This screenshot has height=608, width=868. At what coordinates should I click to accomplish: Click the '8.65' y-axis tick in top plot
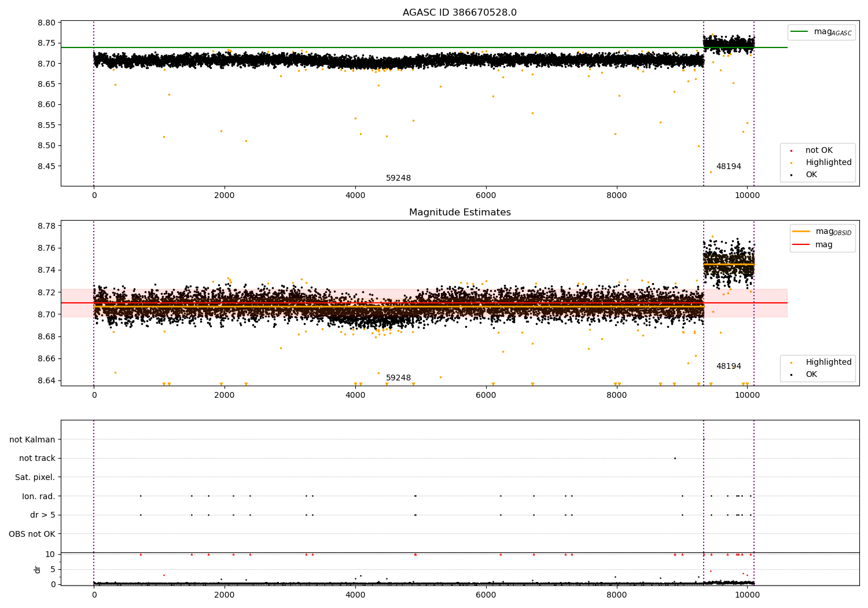point(46,85)
